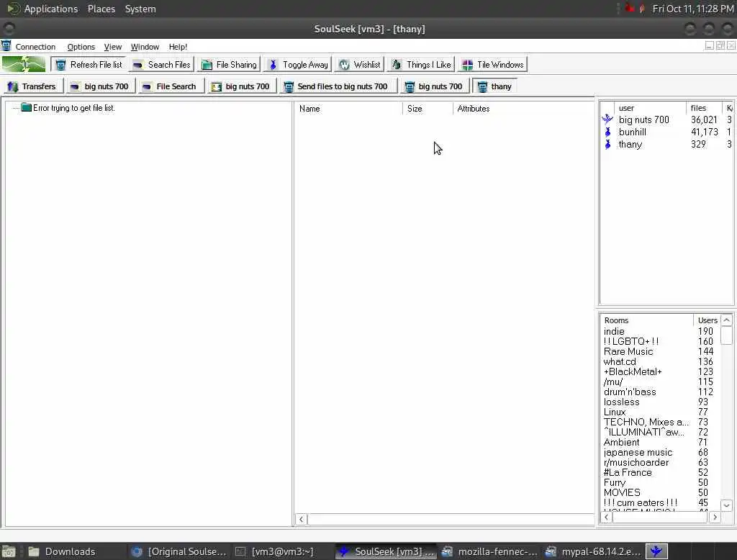Click the Tile Windows icon
This screenshot has width=737, height=560.
click(468, 65)
